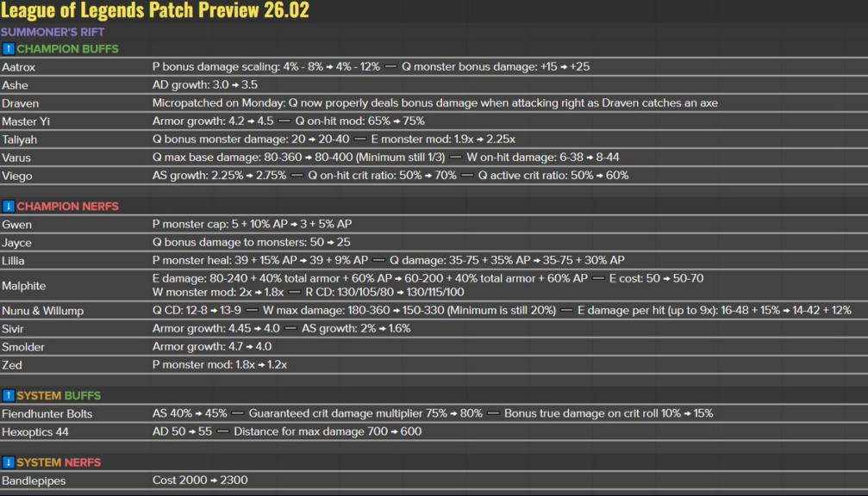The width and height of the screenshot is (868, 496).
Task: Click the up-arrow icon beside Champion Buffs
Action: pyautogui.click(x=9, y=49)
